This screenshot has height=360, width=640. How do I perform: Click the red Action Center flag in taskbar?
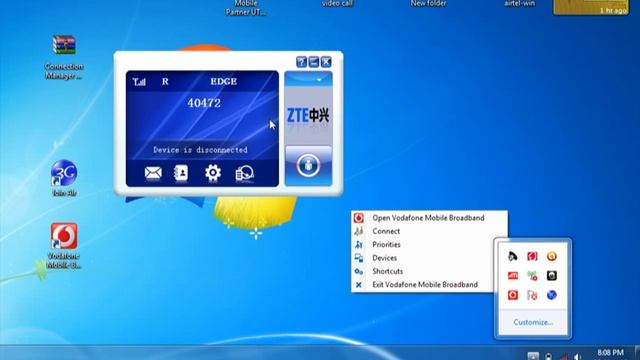564,357
